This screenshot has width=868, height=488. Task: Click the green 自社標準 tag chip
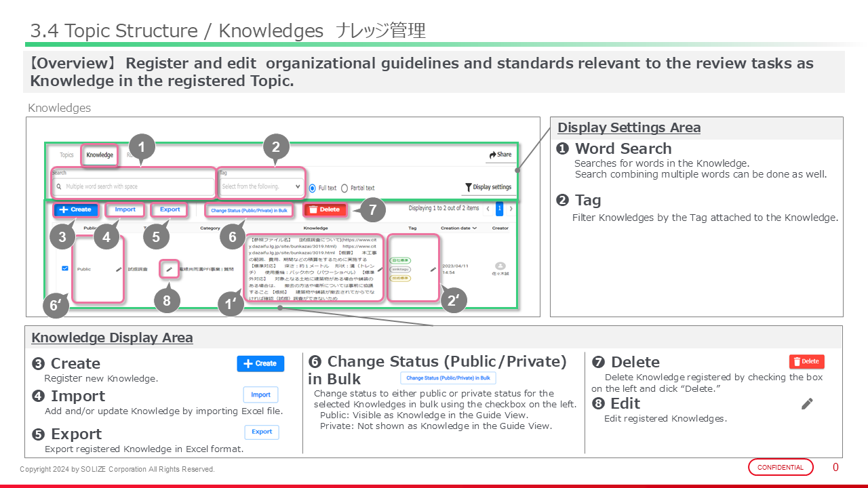click(x=400, y=260)
